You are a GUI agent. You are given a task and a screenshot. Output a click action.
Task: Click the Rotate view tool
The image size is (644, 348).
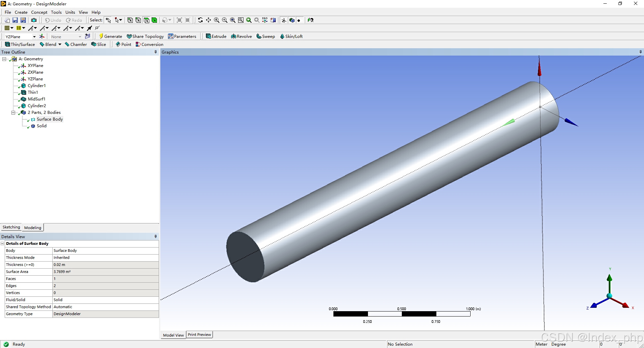coord(200,20)
